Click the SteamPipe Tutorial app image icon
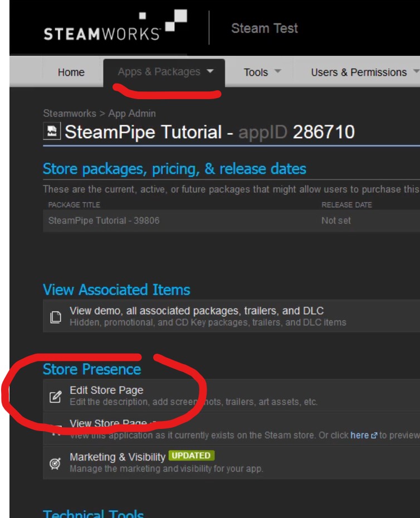Viewport: 420px width, 518px height. pos(52,131)
